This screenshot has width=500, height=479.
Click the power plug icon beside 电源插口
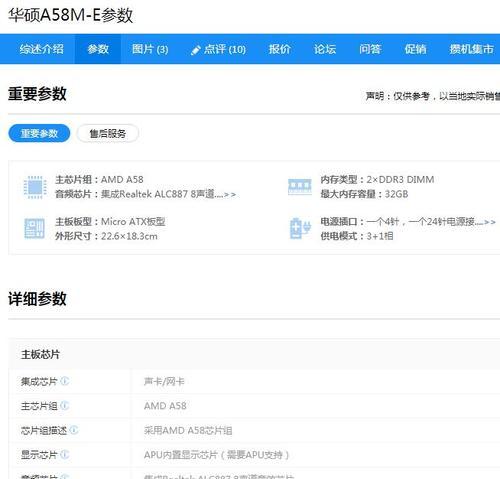tap(300, 228)
